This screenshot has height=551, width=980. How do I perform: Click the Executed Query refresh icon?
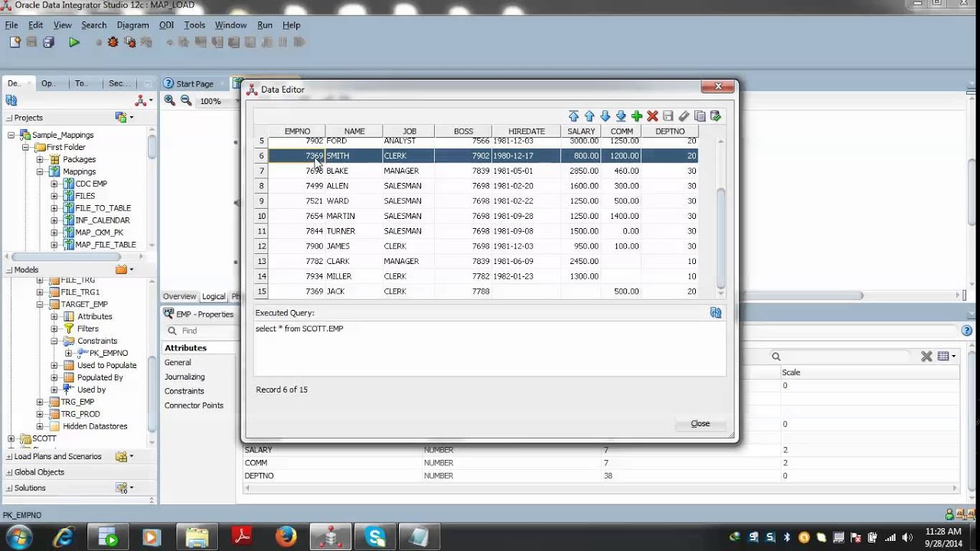click(716, 313)
